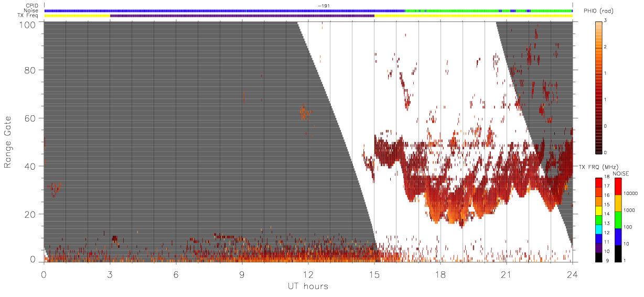Click the Noise row label
Image resolution: width=644 pixels, height=297 pixels.
31,10
